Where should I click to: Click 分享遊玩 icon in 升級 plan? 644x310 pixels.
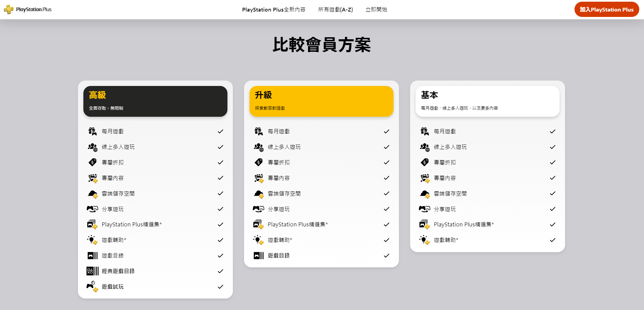pyautogui.click(x=259, y=209)
